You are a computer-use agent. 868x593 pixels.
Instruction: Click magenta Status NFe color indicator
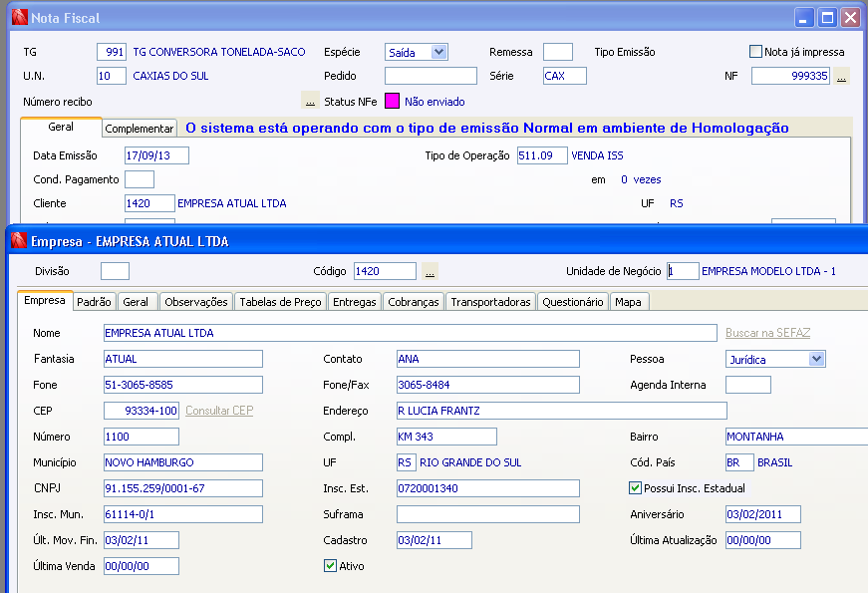(x=392, y=101)
